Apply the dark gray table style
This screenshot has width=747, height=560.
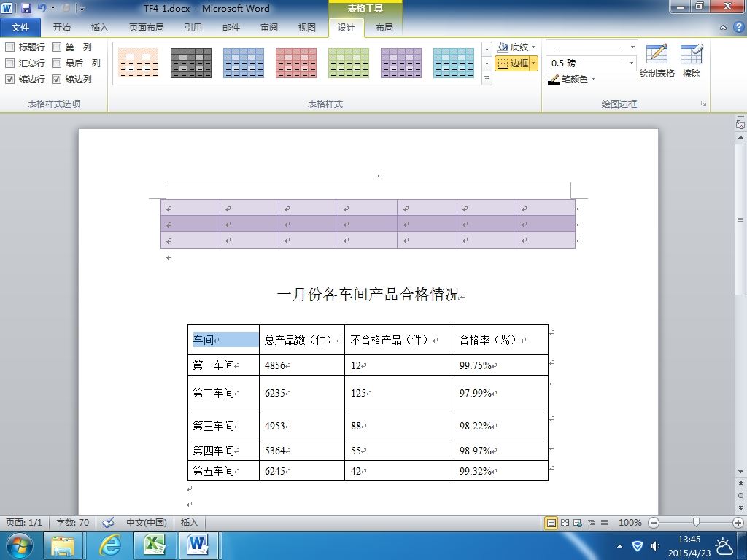[x=191, y=63]
